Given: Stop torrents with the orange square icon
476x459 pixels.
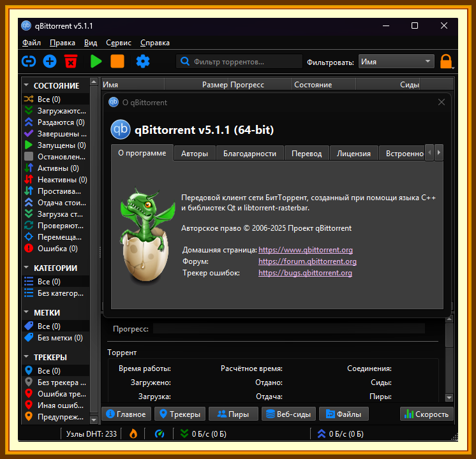Looking at the screenshot, I should pyautogui.click(x=117, y=62).
